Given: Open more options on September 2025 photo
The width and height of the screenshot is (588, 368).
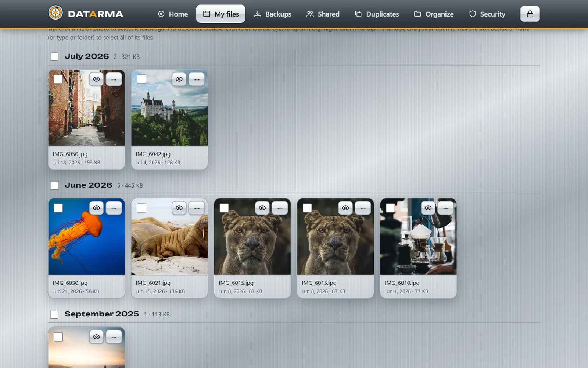Looking at the screenshot, I should click(114, 337).
